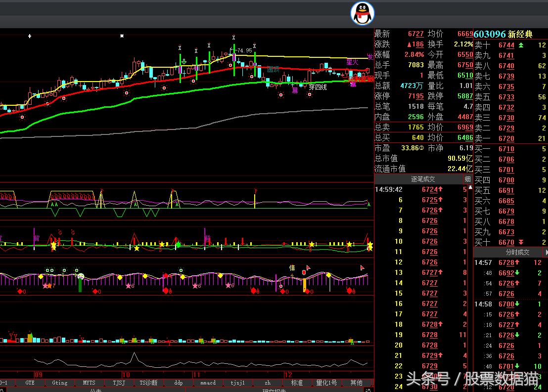Click the 总额 value 4723万

pos(412,86)
